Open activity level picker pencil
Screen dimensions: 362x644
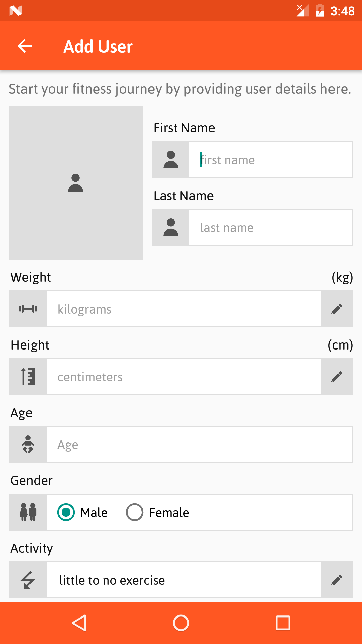click(x=337, y=580)
